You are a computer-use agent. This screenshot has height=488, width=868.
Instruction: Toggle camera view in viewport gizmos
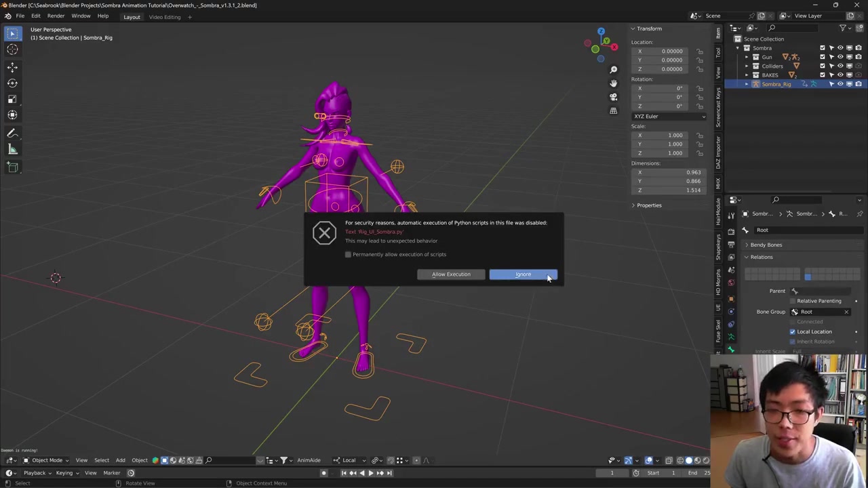pos(613,97)
